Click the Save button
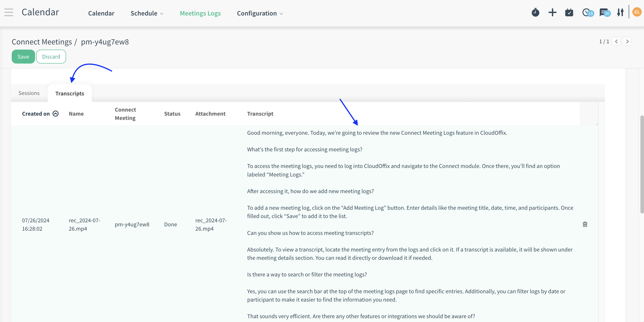The image size is (644, 322). (x=23, y=57)
